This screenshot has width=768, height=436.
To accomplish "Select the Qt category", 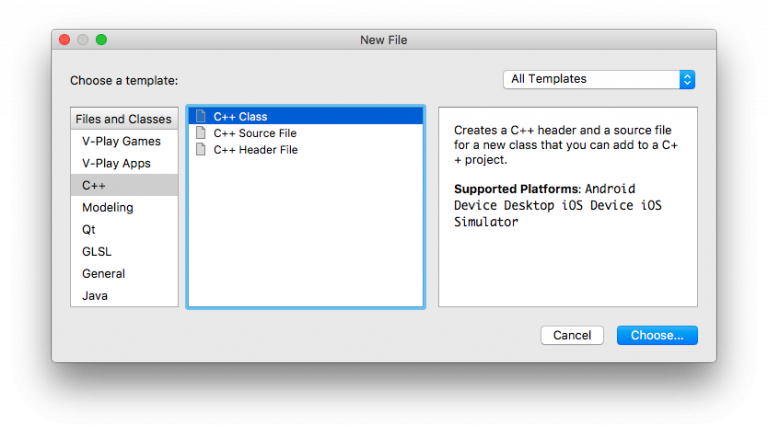I will point(124,229).
